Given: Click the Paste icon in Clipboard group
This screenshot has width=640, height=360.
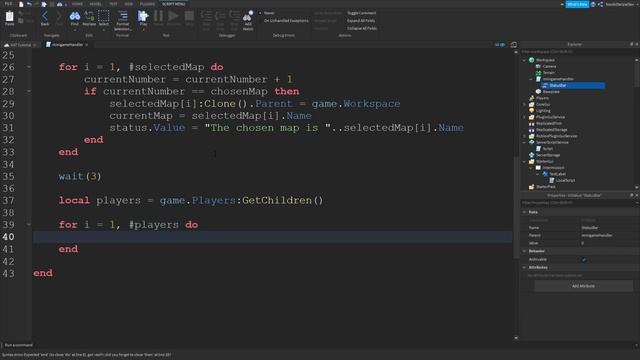Looking at the screenshot, I should 9,17.
